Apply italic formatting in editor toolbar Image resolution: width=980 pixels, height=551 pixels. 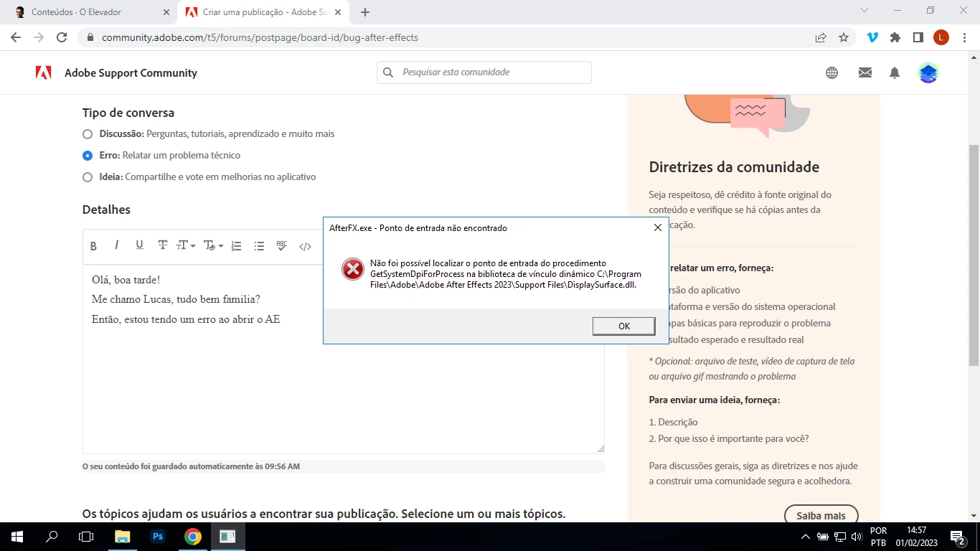point(116,245)
